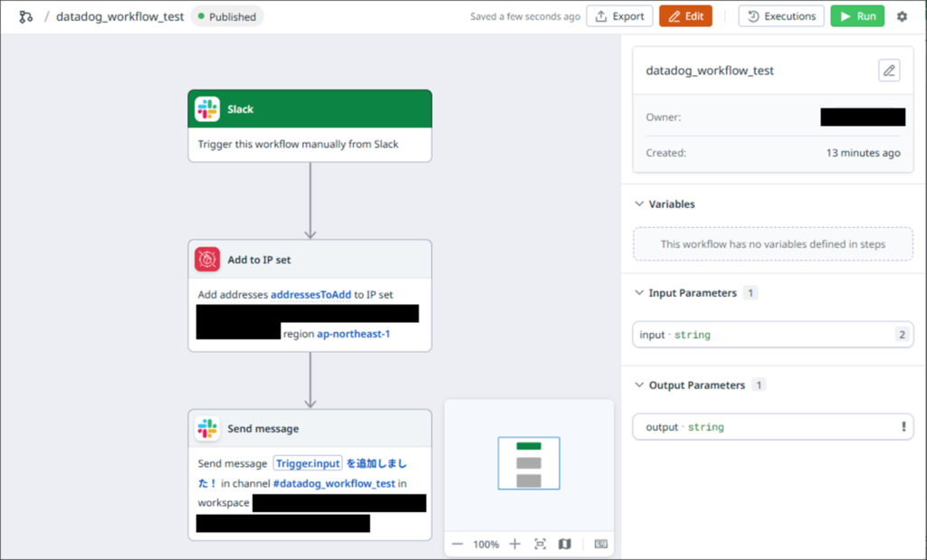927x560 pixels.
Task: Collapse the Input Parameters section
Action: point(639,292)
